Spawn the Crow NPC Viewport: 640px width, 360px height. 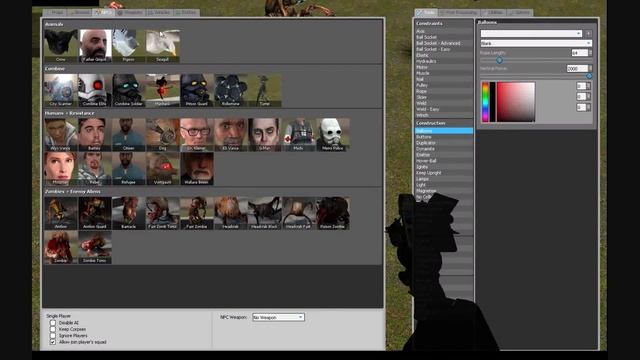pos(60,46)
